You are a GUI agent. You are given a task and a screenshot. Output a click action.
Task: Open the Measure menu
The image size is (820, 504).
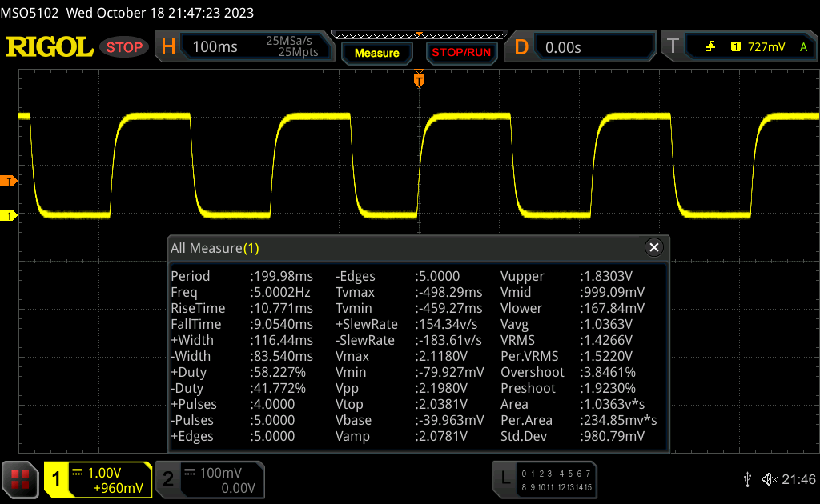376,53
